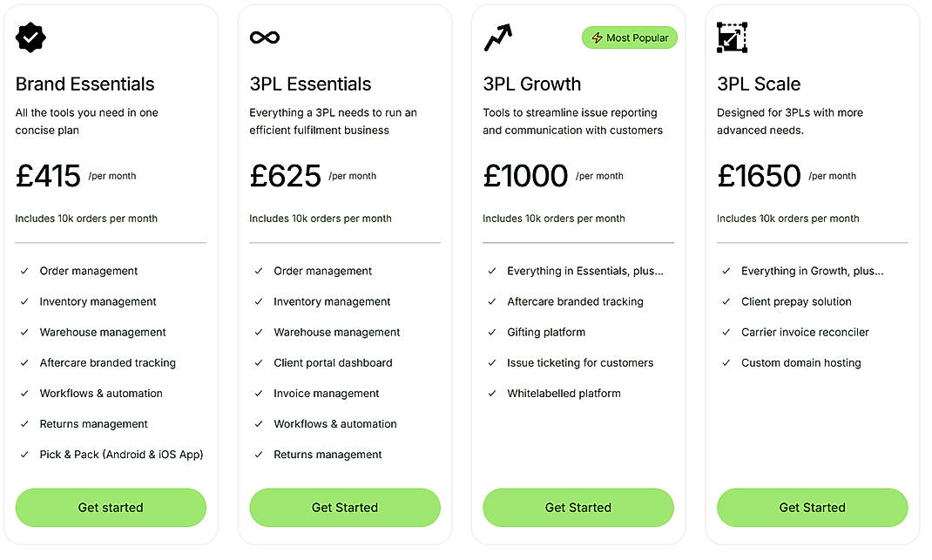Viewport: 932px width, 560px height.
Task: Click the checkmark next to Everything in Essentials, plus...
Action: (x=492, y=271)
